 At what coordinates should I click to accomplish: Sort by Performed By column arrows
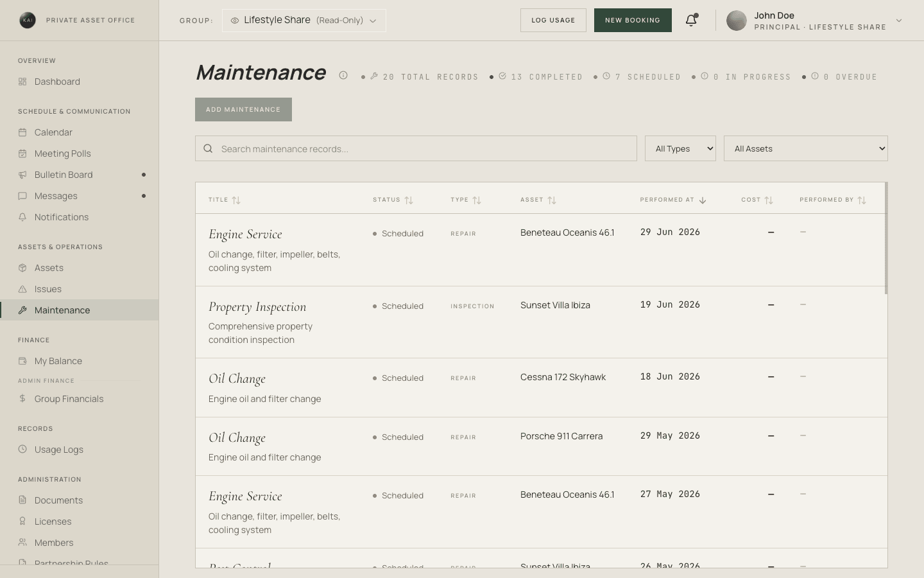click(x=862, y=200)
